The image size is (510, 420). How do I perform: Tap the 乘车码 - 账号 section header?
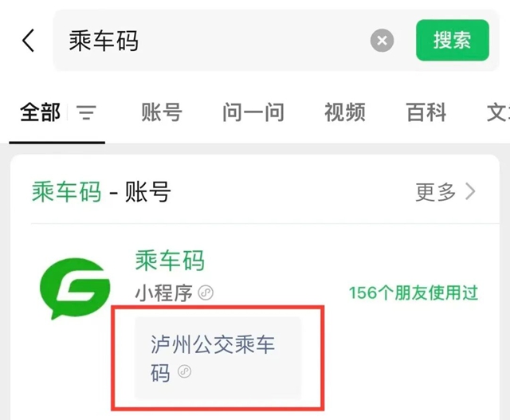point(101,192)
